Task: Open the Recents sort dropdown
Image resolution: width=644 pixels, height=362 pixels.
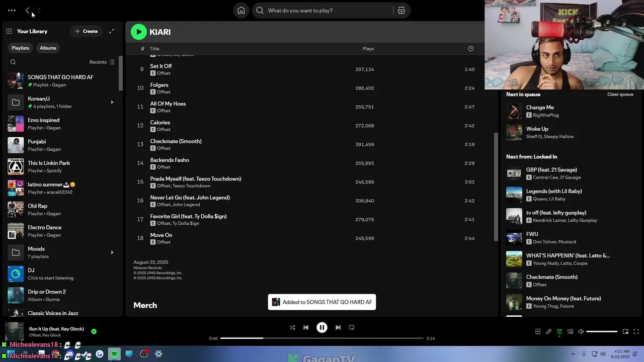Action: coord(102,62)
